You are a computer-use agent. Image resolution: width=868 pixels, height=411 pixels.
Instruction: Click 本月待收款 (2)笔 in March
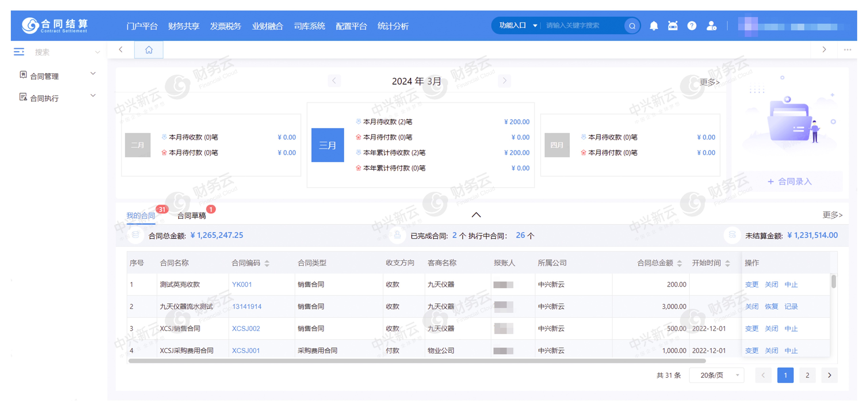(x=387, y=122)
